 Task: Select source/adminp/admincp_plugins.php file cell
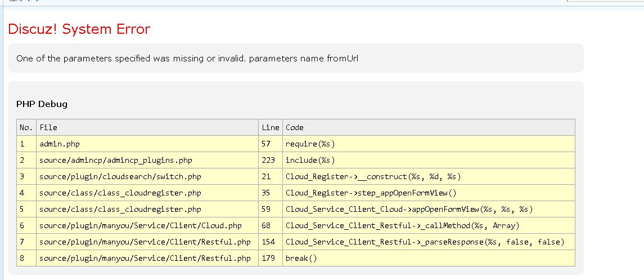click(x=147, y=160)
